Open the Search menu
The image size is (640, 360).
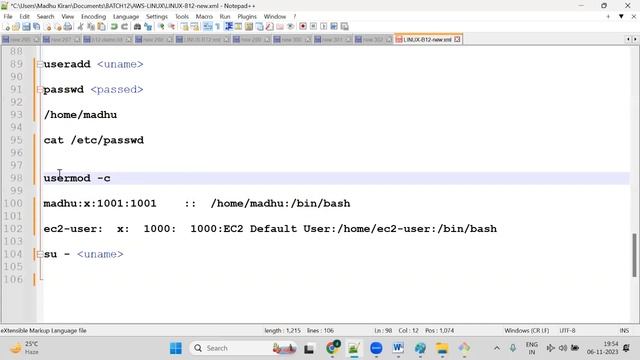45,16
